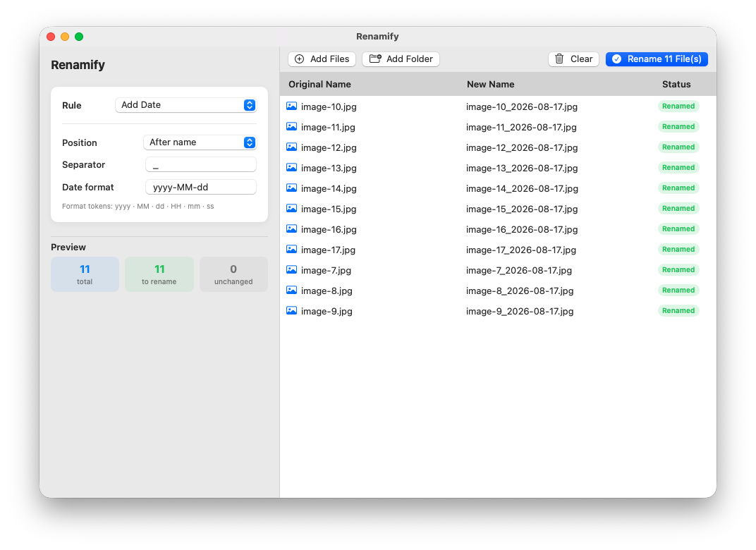This screenshot has height=550, width=756.
Task: Click the image icon for image-16.jpg
Action: [292, 229]
